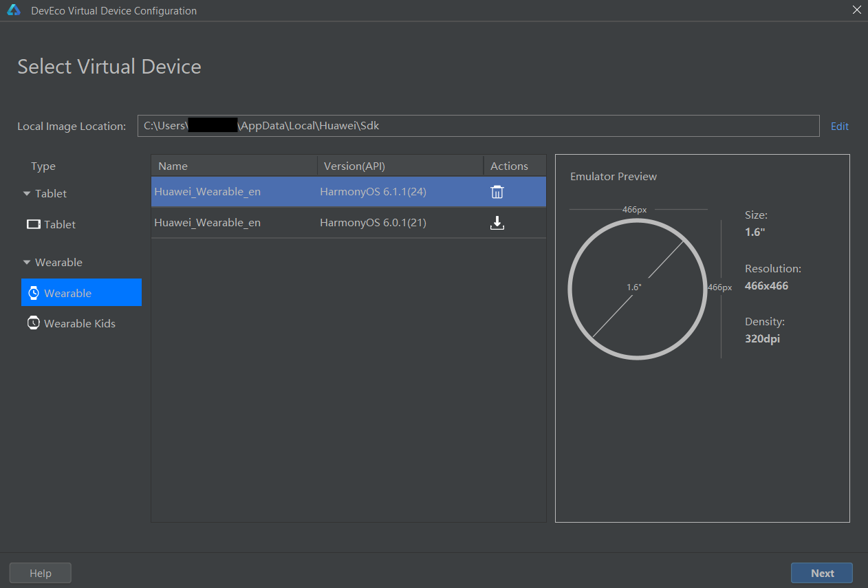
Task: Click the Next button
Action: (822, 573)
